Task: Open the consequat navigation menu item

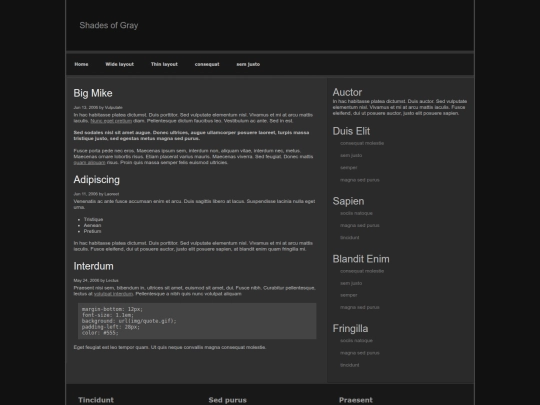Action: 207,64
